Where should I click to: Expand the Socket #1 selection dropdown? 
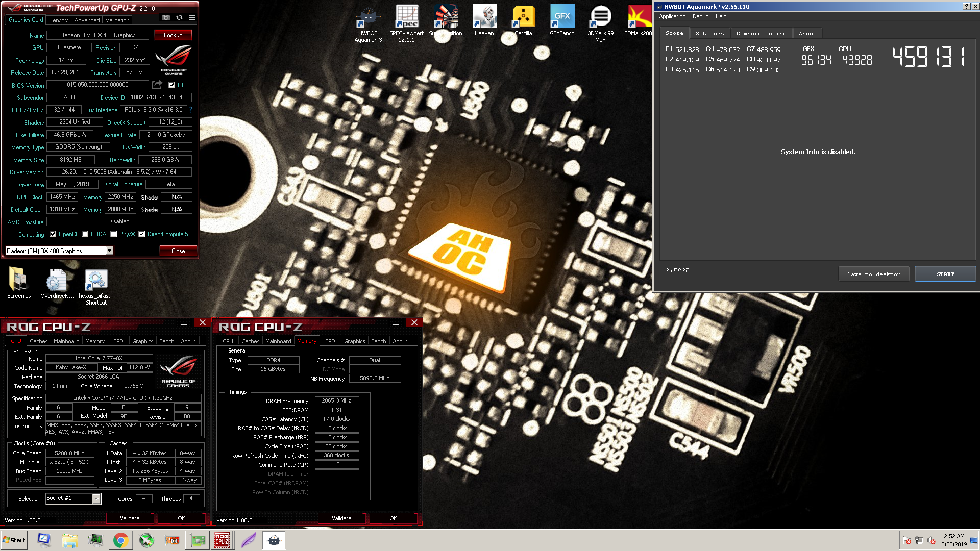pos(96,498)
